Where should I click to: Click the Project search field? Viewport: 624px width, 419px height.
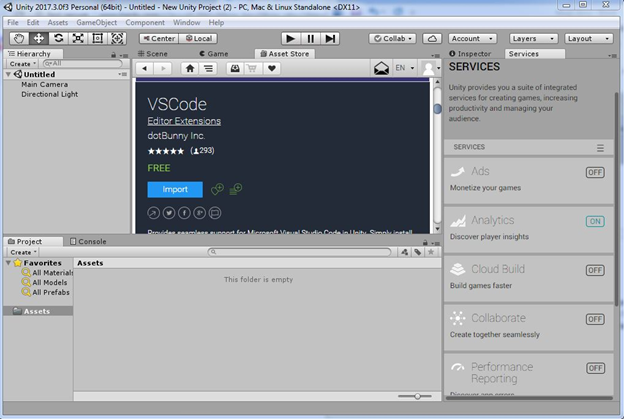pyautogui.click(x=299, y=252)
